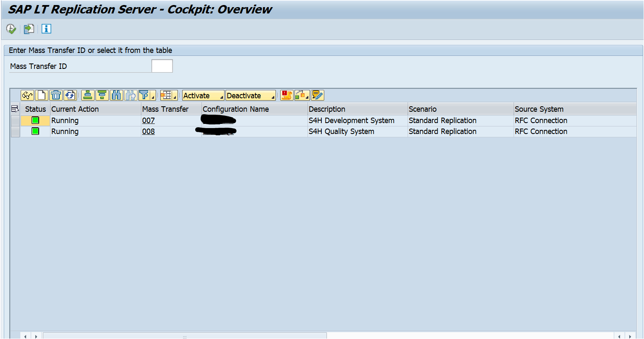Create a new configuration using the blank page icon
Image resolution: width=644 pixels, height=339 pixels.
tap(41, 95)
